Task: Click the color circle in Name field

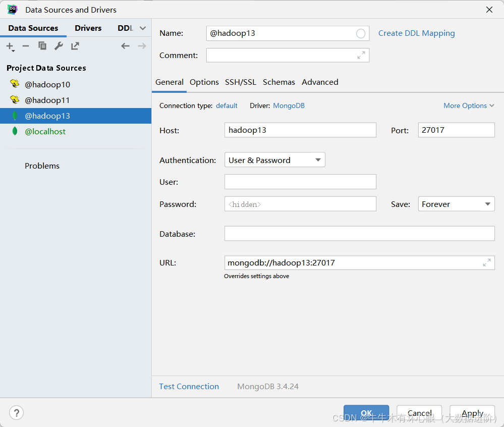Action: coord(361,33)
